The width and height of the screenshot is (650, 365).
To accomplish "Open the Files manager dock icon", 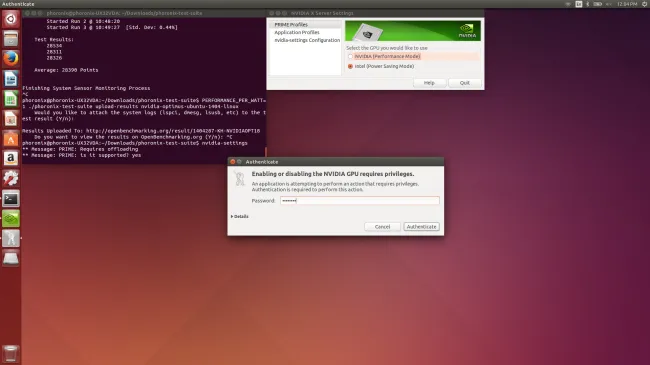I will [x=11, y=39].
